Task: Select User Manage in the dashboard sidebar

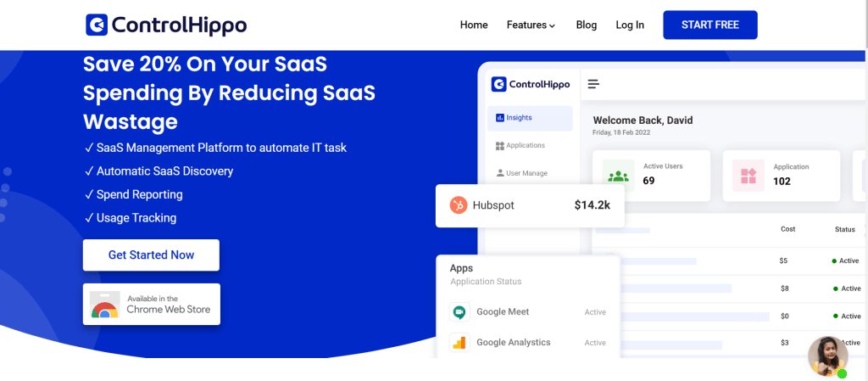Action: (522, 173)
